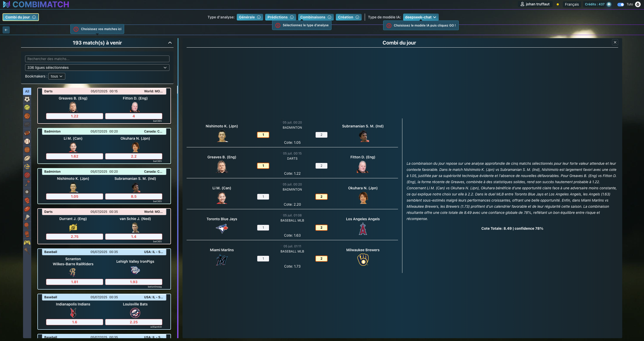Image resolution: width=644 pixels, height=341 pixels.
Task: Choose the boxing glove sport filter
Action: click(x=27, y=200)
